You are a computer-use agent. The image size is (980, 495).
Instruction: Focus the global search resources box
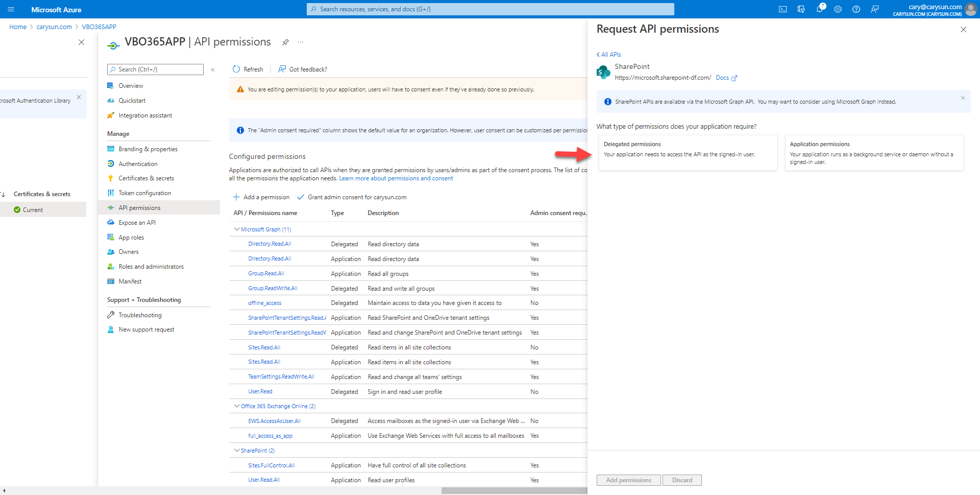click(x=490, y=9)
